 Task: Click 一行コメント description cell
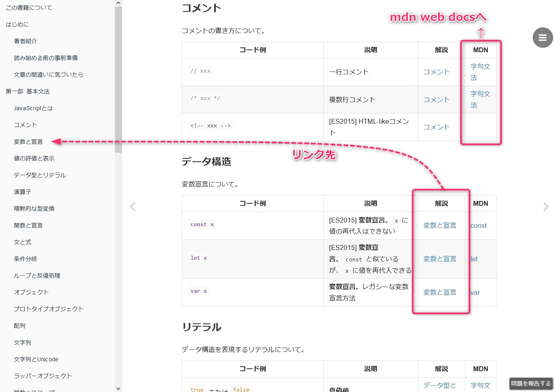point(370,72)
